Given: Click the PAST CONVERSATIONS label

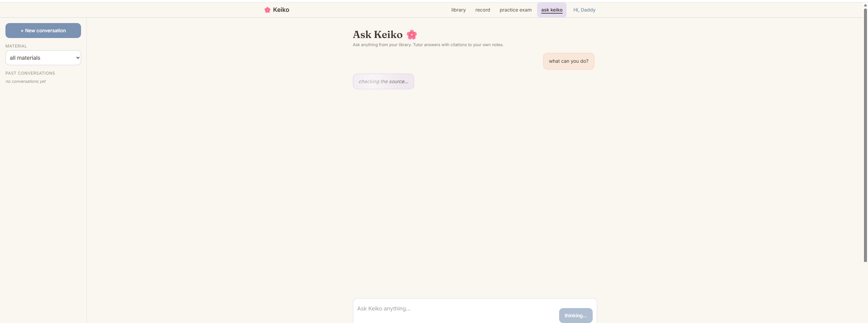Looking at the screenshot, I should [x=30, y=73].
